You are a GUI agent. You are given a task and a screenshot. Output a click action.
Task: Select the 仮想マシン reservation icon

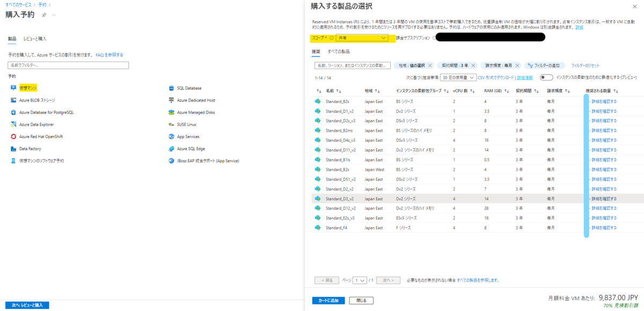[14, 86]
